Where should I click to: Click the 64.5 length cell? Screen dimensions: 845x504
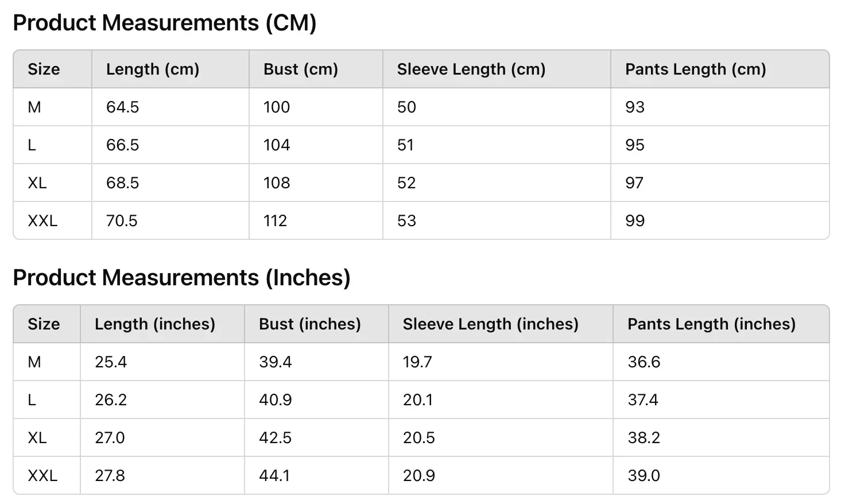click(x=170, y=107)
